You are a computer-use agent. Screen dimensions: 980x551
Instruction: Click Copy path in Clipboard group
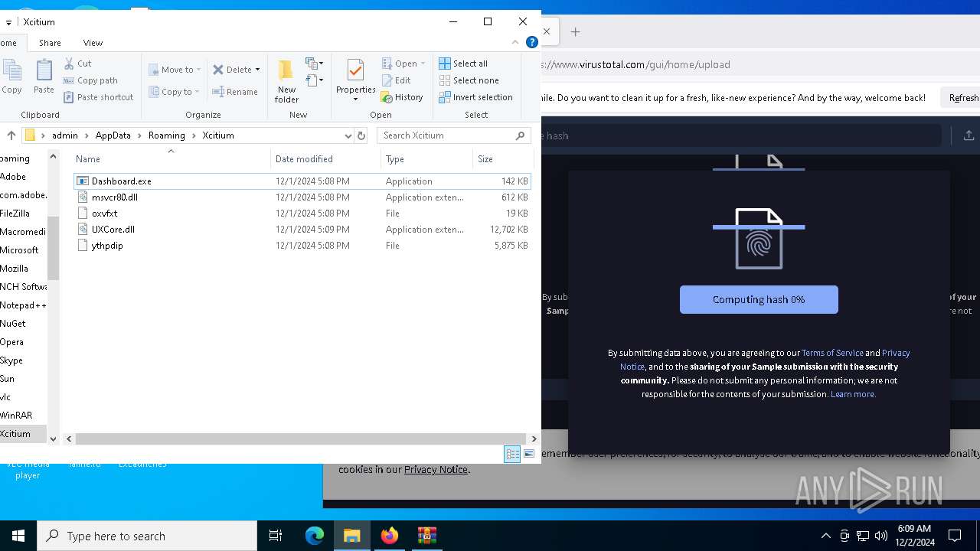coord(90,80)
